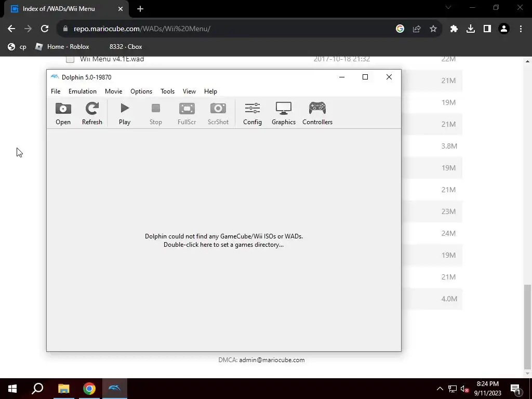Screen dimensions: 532x399
Task: Open the Chrome profile avatar
Action: pos(504,29)
